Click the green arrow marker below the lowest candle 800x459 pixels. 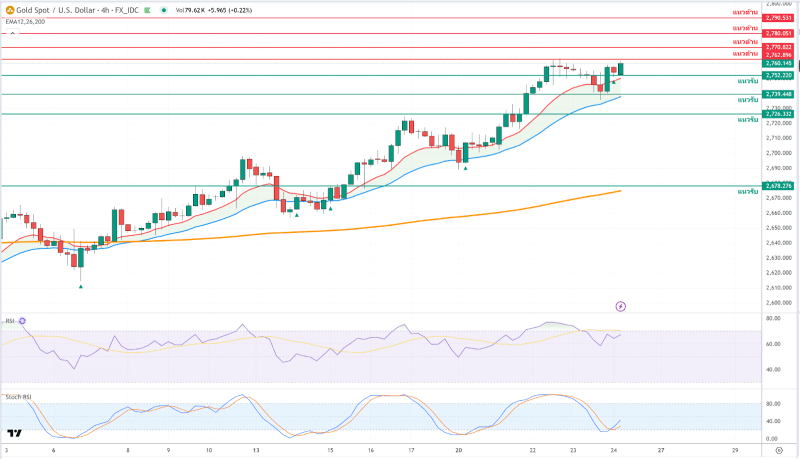coord(80,287)
